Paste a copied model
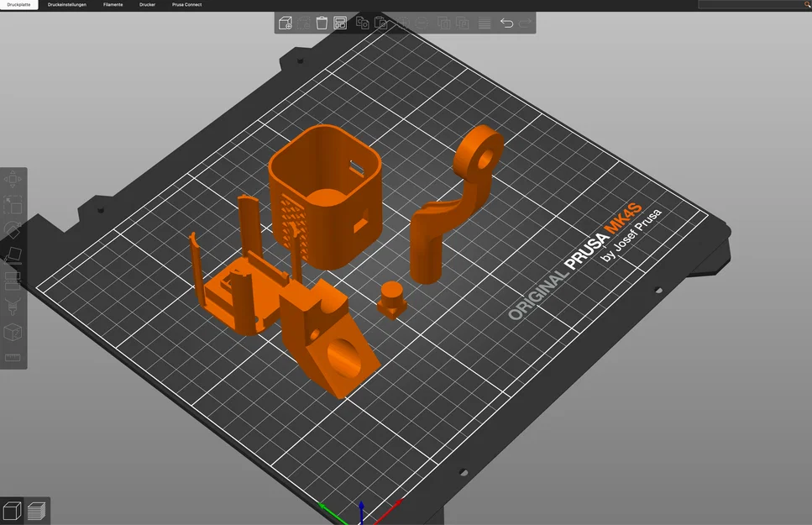Image resolution: width=812 pixels, height=525 pixels. (381, 24)
